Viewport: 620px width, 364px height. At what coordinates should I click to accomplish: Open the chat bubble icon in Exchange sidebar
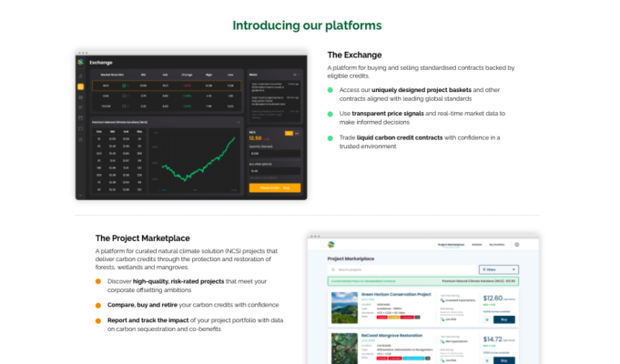pyautogui.click(x=81, y=129)
